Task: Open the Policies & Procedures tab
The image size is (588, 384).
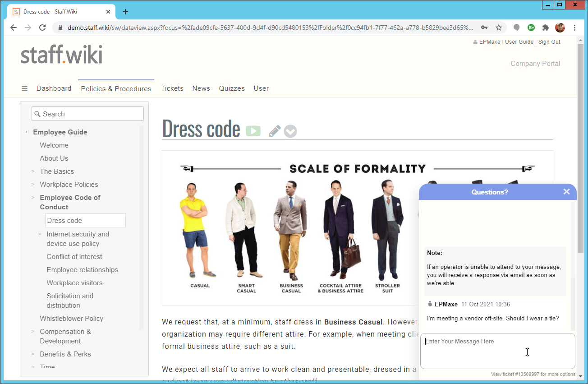Action: (x=116, y=88)
